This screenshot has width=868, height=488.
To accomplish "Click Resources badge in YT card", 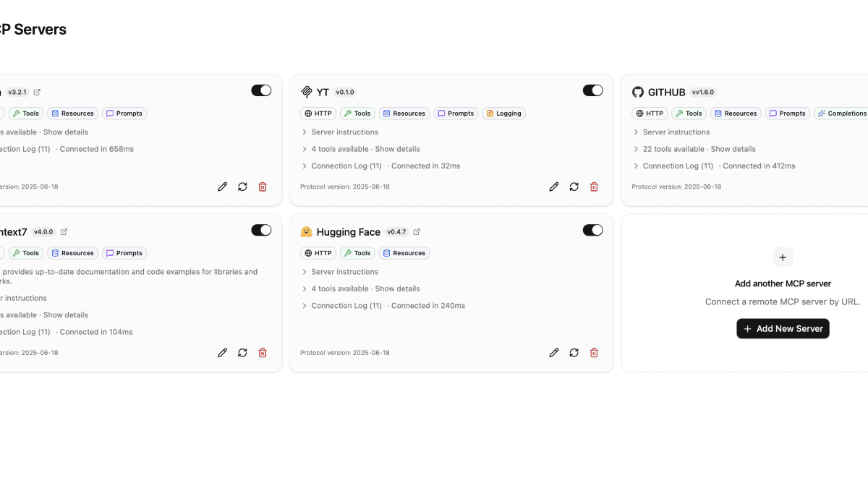I will tap(404, 114).
